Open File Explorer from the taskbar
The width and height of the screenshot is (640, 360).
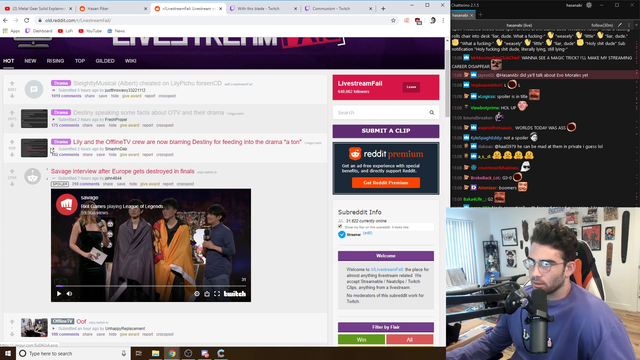156,353
